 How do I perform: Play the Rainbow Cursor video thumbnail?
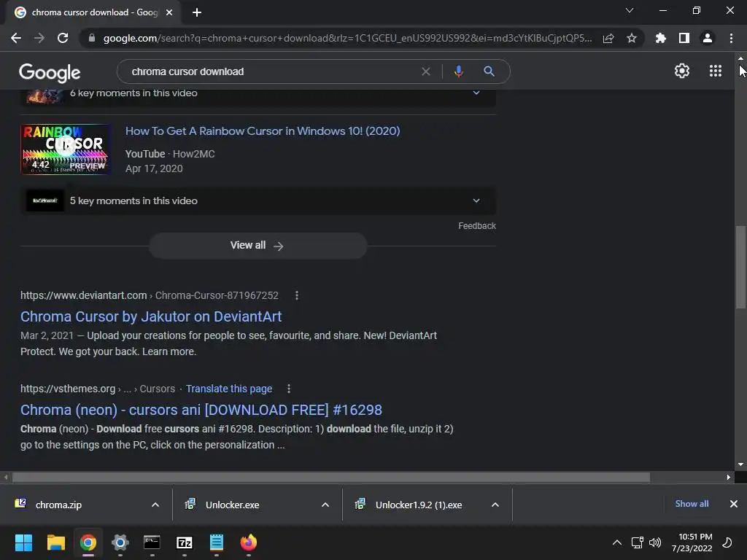point(66,149)
